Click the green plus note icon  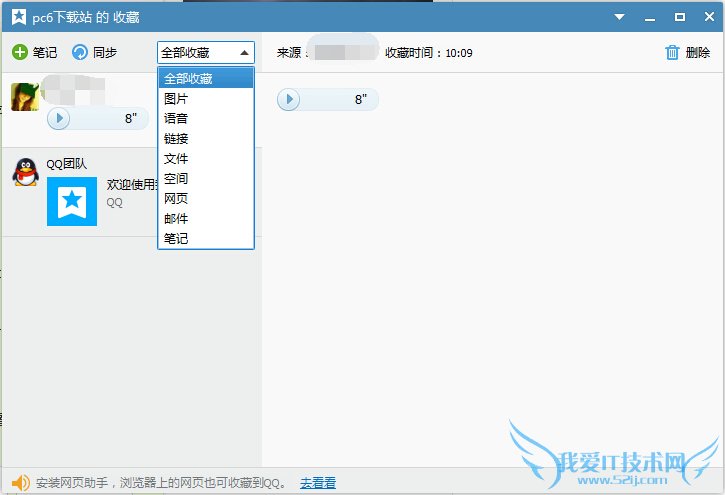pyautogui.click(x=19, y=52)
